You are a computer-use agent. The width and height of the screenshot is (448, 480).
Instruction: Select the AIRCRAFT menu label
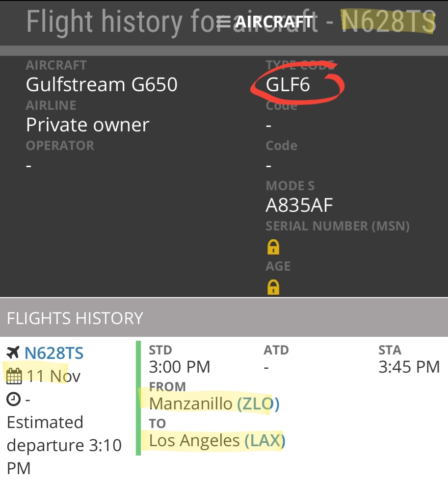(274, 22)
